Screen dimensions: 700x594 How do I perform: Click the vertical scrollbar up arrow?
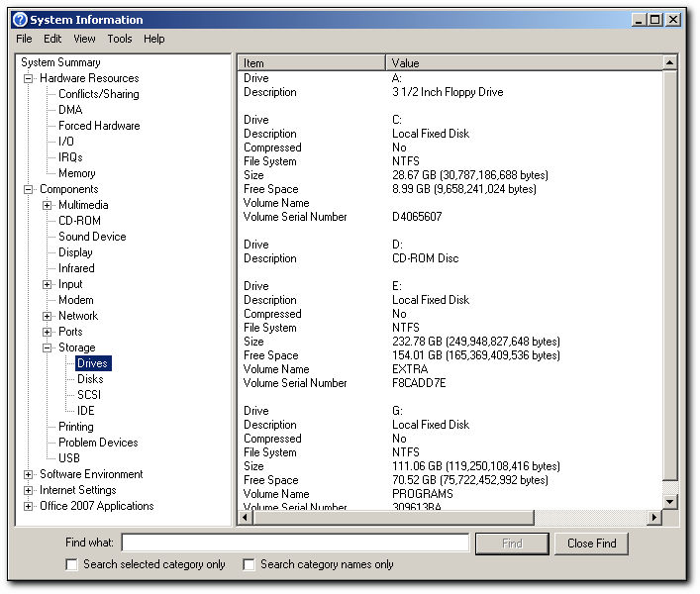click(x=669, y=62)
